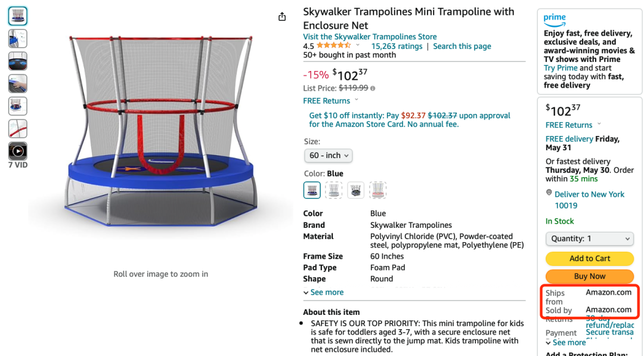The image size is (644, 356).
Task: Open the 15,263 ratings link
Action: (x=397, y=46)
